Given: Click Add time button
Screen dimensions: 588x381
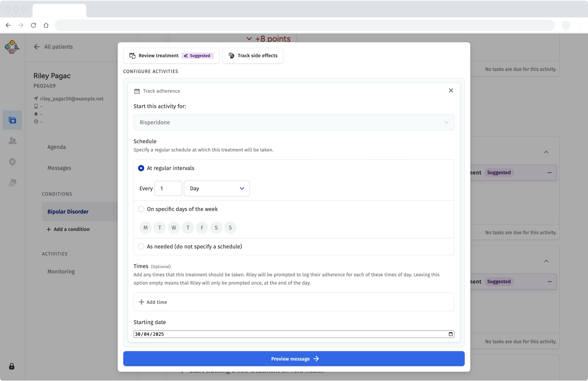Looking at the screenshot, I should (153, 302).
